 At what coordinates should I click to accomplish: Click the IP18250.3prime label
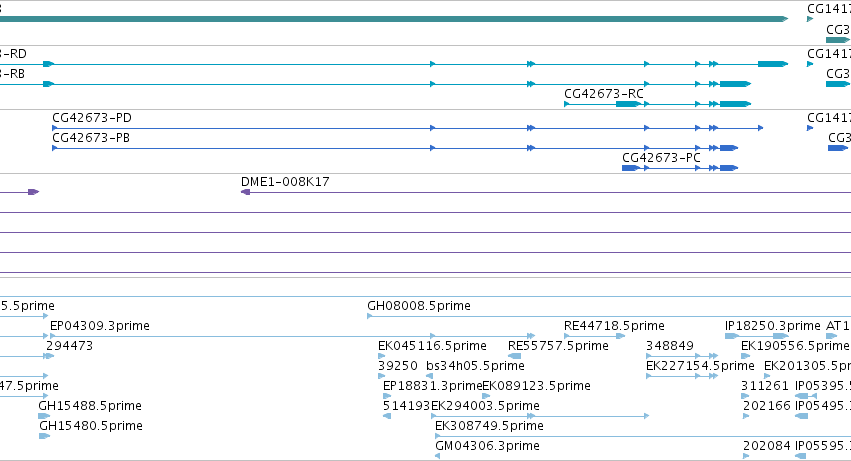[x=772, y=326]
